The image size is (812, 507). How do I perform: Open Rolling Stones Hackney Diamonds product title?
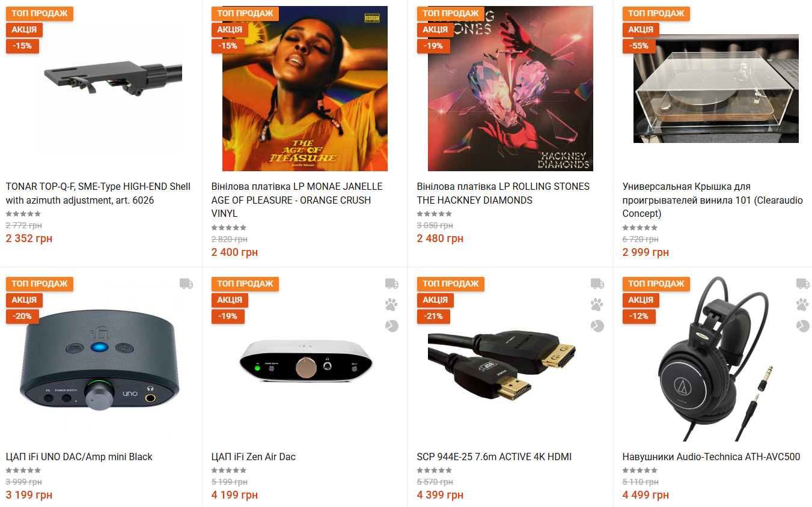503,193
